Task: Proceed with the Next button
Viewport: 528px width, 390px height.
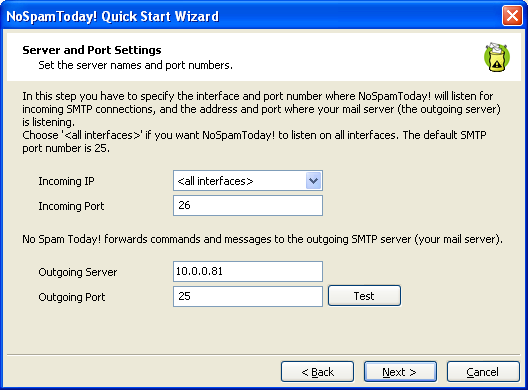Action: click(400, 372)
